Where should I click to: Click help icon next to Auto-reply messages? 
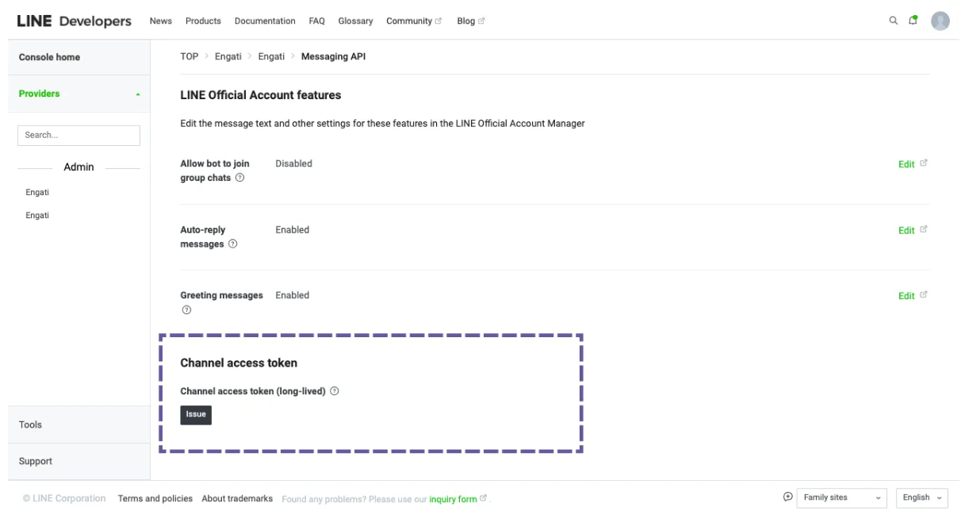233,244
